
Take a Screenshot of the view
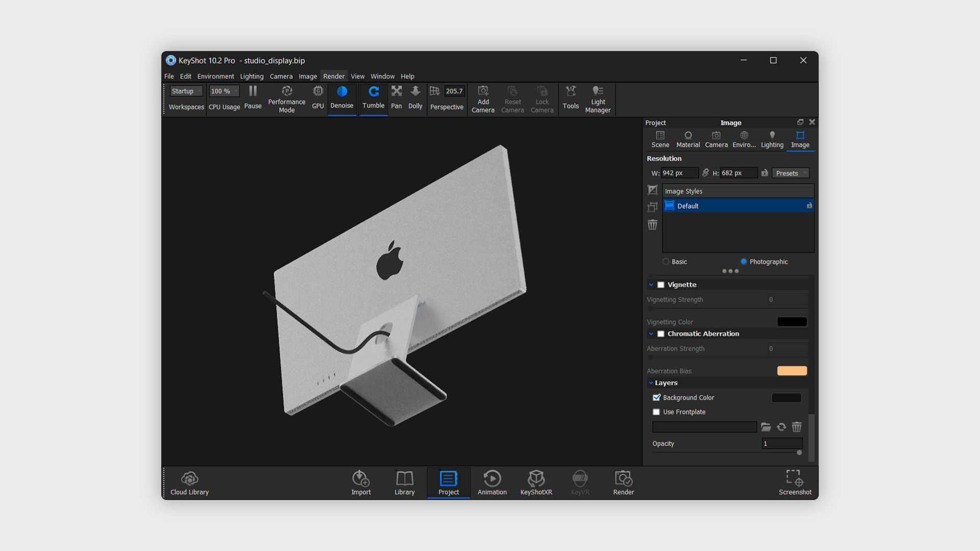tap(795, 483)
